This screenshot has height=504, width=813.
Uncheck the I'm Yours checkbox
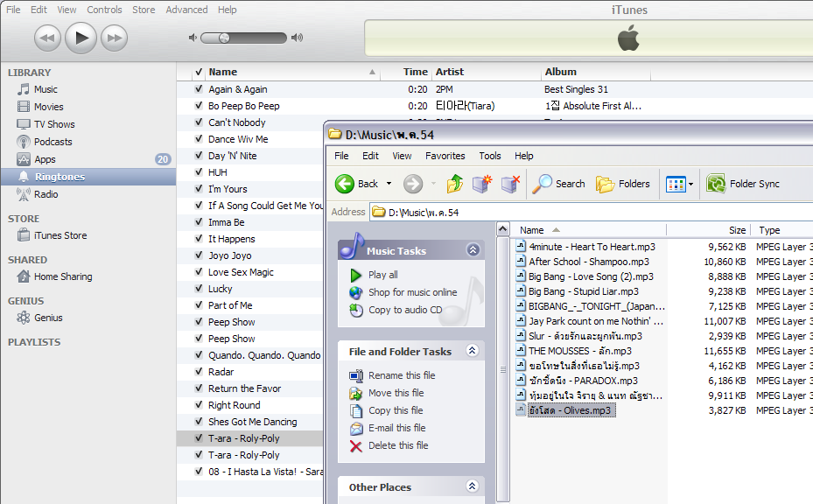(199, 189)
